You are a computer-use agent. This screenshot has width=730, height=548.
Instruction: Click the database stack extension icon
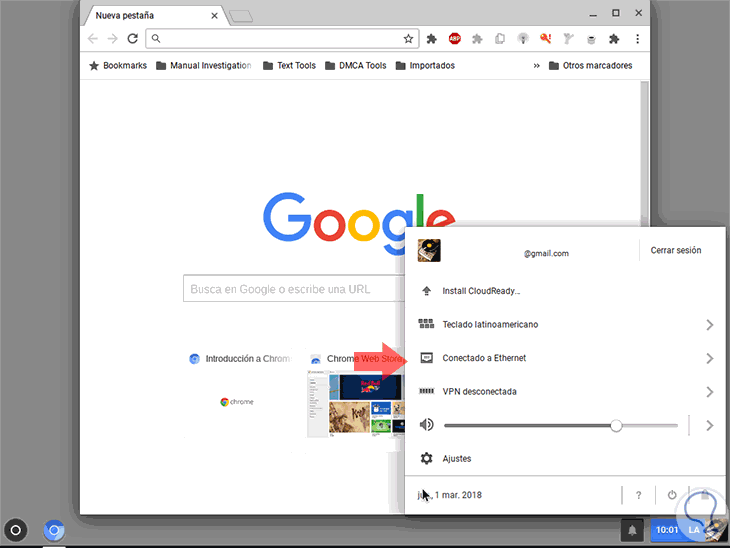(x=591, y=39)
